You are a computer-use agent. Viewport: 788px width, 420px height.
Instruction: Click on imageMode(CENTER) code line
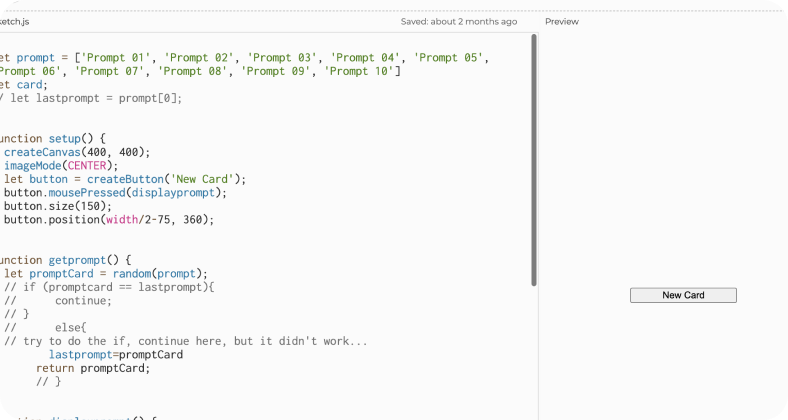coord(60,165)
